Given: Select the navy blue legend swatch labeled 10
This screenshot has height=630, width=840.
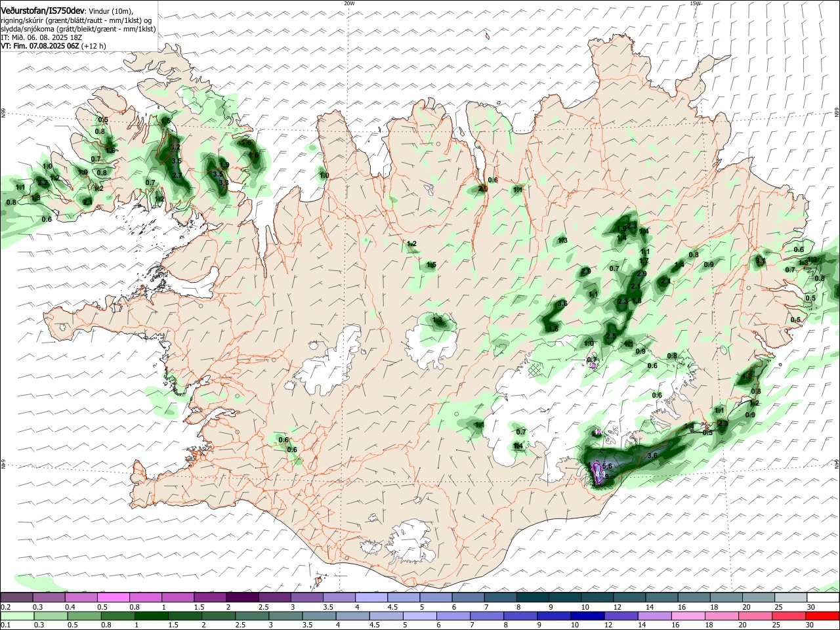Looking at the screenshot, I should pyautogui.click(x=586, y=616).
